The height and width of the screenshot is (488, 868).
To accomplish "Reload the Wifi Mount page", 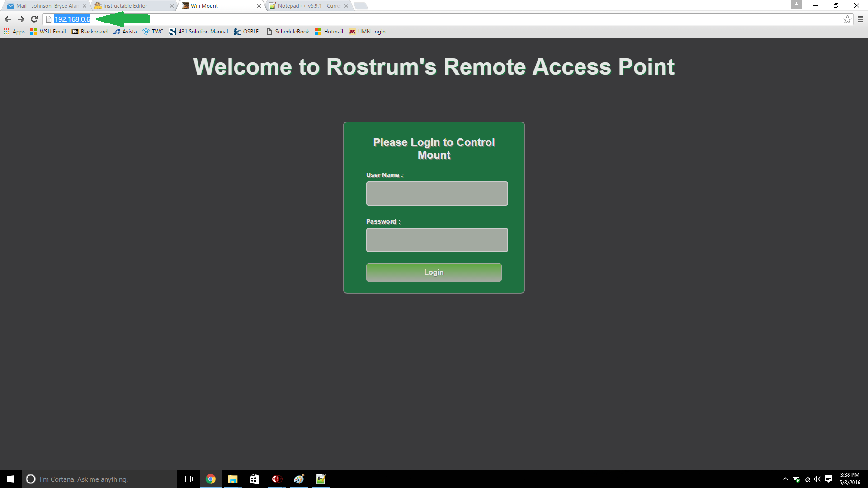I will pos(34,19).
